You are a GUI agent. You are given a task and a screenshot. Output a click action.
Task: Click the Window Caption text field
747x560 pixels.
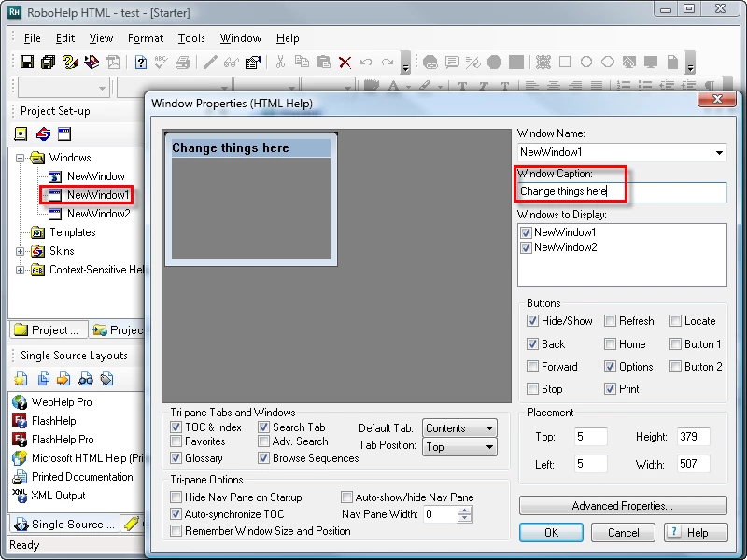[x=622, y=192]
